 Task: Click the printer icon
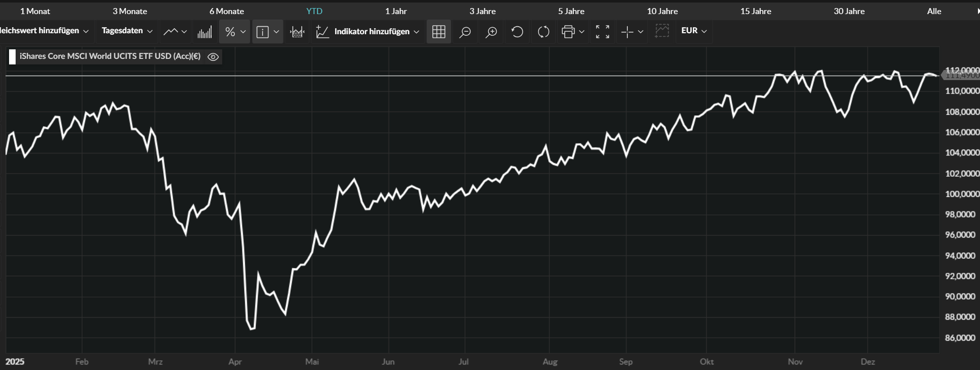[568, 32]
